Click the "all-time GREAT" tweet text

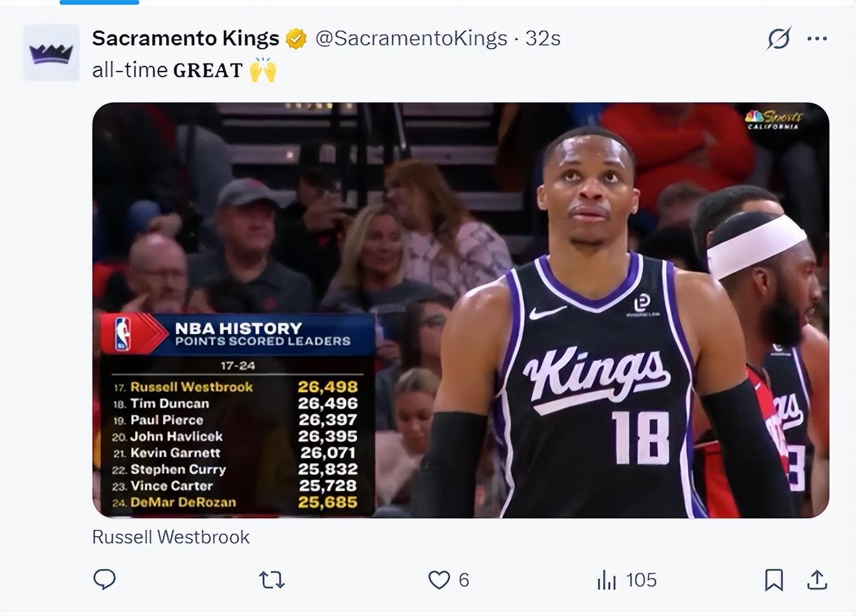click(x=167, y=70)
